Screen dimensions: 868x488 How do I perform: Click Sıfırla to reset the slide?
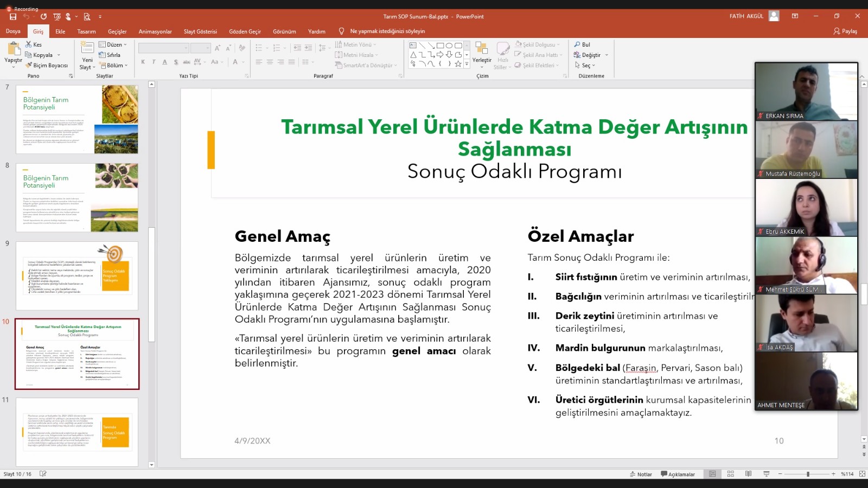click(x=110, y=55)
